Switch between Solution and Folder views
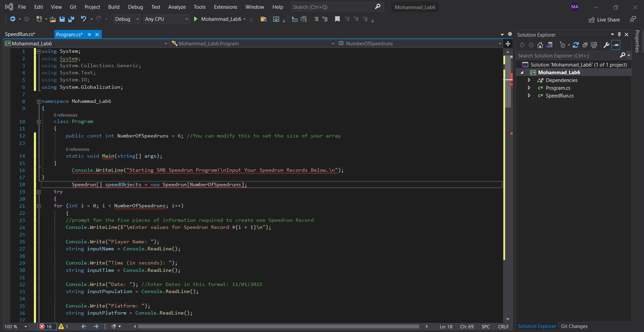644x332 pixels. click(x=549, y=45)
